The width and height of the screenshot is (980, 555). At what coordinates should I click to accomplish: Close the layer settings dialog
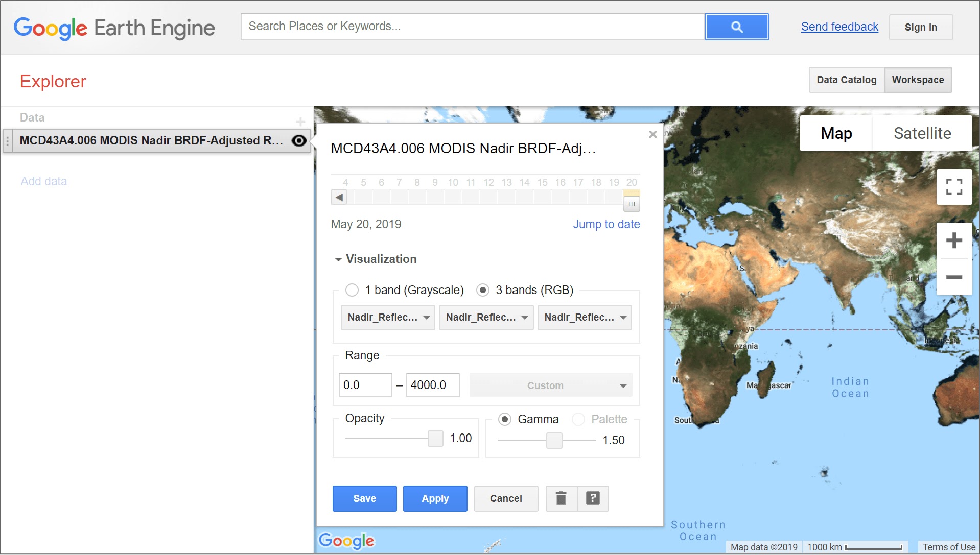(x=652, y=134)
